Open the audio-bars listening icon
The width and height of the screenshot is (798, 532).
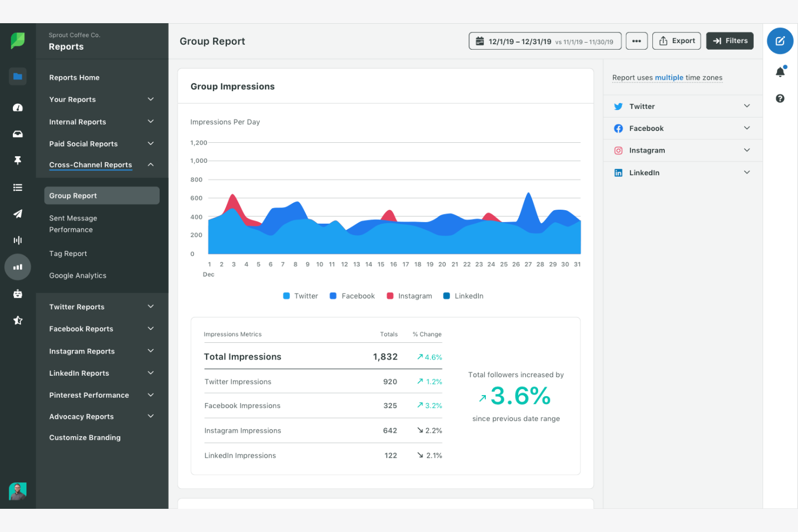click(x=18, y=240)
